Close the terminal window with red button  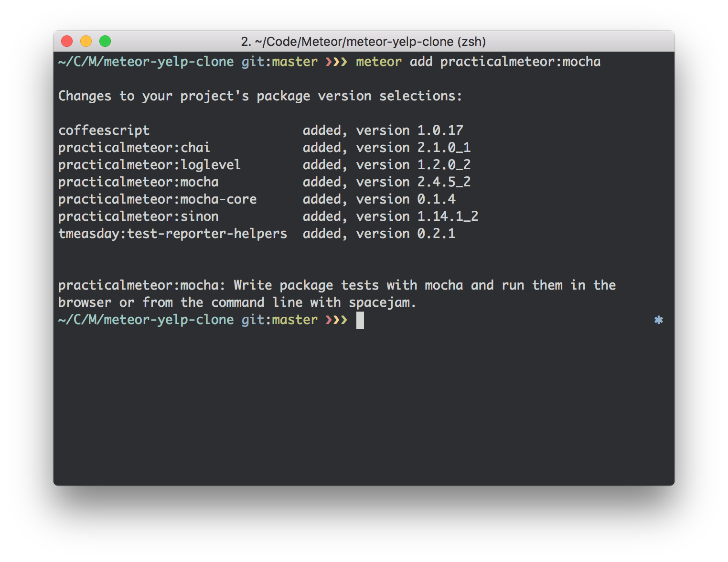point(67,42)
